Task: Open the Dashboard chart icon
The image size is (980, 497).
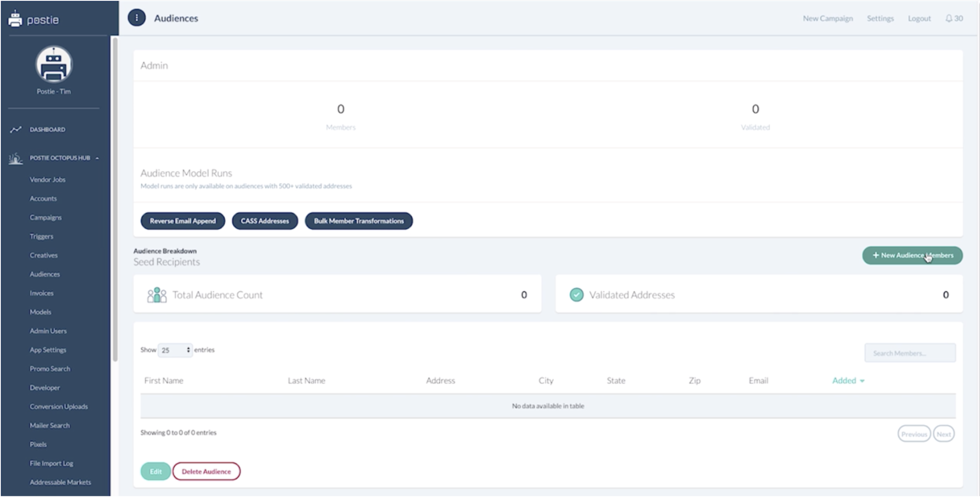Action: coord(16,129)
